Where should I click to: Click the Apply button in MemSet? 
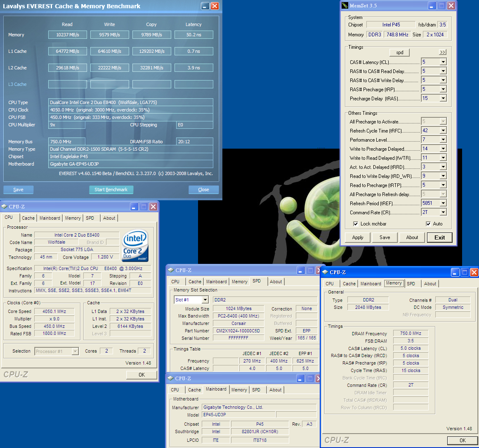(358, 237)
